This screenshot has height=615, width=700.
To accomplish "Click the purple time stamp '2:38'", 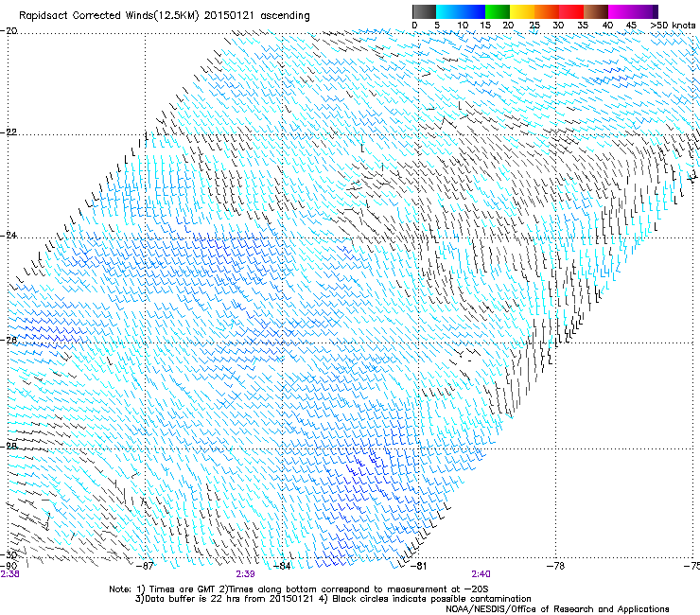I will click(x=9, y=574).
